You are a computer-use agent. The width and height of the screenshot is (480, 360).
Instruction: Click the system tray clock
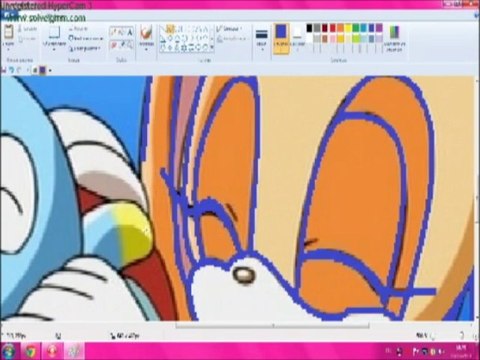click(x=462, y=351)
